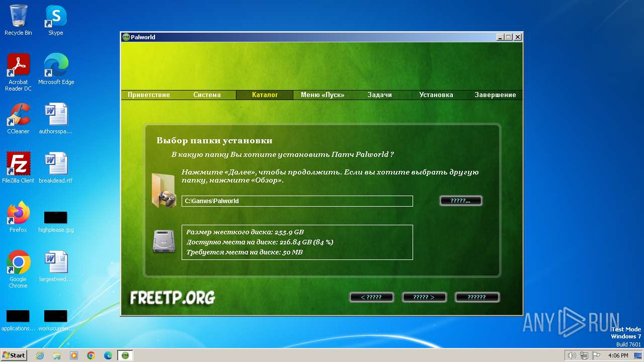Select the Firefox desktop shortcut
The width and height of the screenshot is (644, 362).
18,217
